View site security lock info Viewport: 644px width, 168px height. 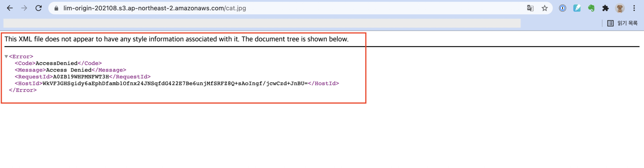(x=56, y=8)
